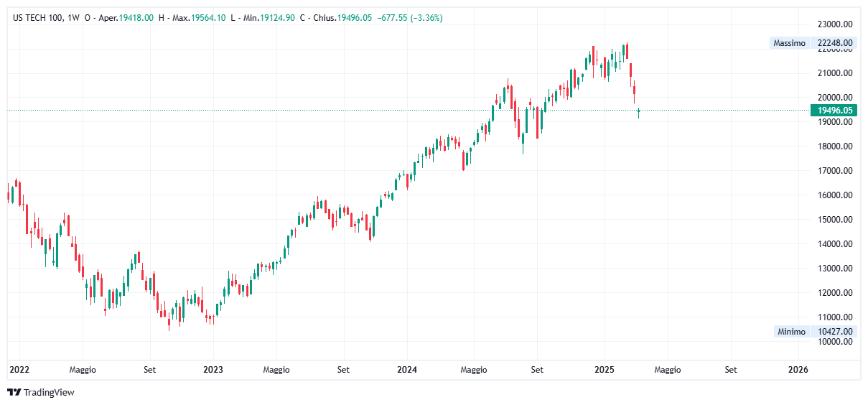Image resolution: width=868 pixels, height=405 pixels.
Task: Click the 21000.00 price axis label
Action: 835,73
